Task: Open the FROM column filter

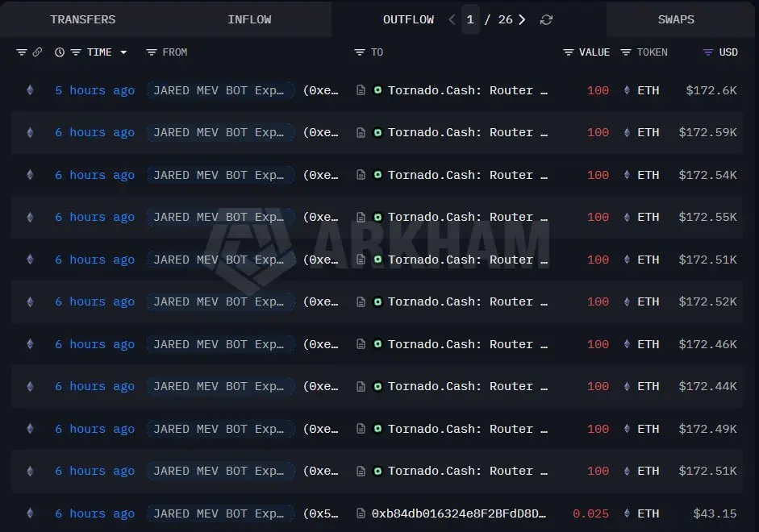Action: point(152,52)
